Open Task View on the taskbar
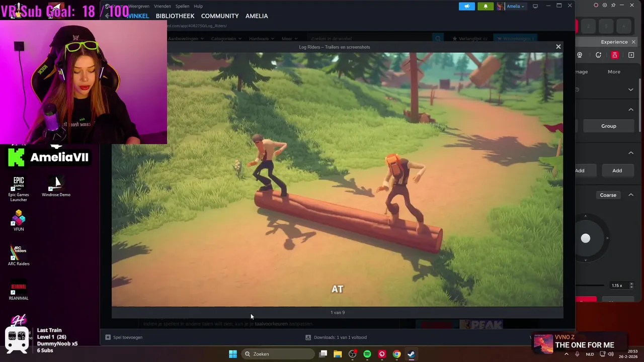Screen dimensions: 644x362 coord(323,354)
